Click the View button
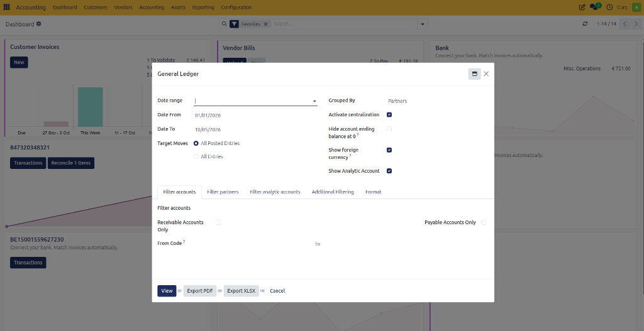The width and height of the screenshot is (644, 331). 167,291
